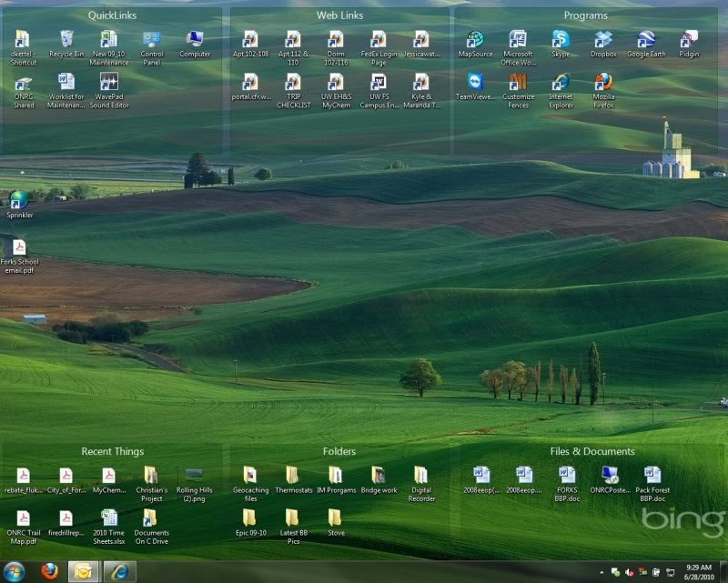Open Outlook from the taskbar
Screen dimensions: 728x583
[82, 571]
